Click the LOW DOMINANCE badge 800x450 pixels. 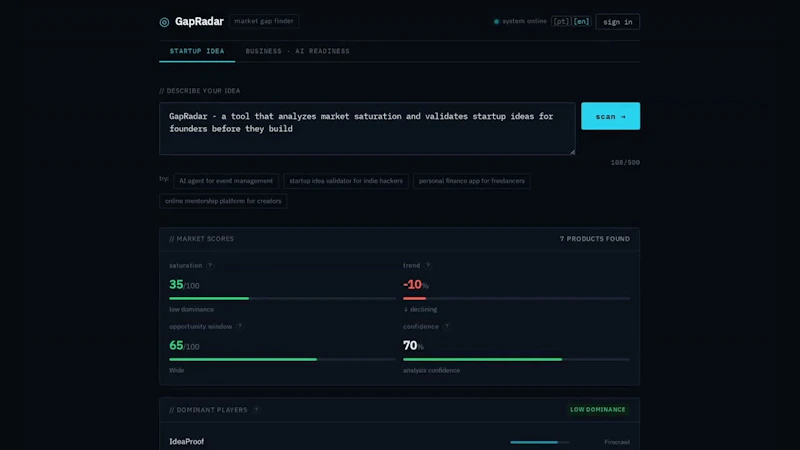click(597, 410)
